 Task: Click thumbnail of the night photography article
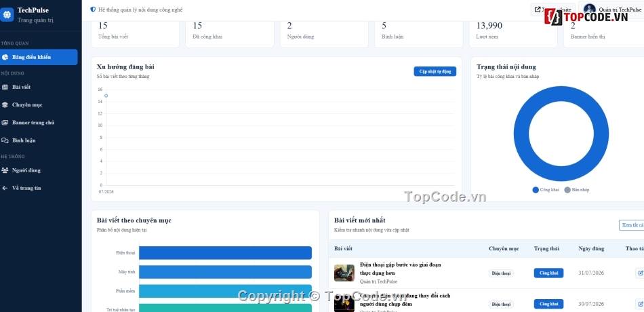tap(344, 304)
